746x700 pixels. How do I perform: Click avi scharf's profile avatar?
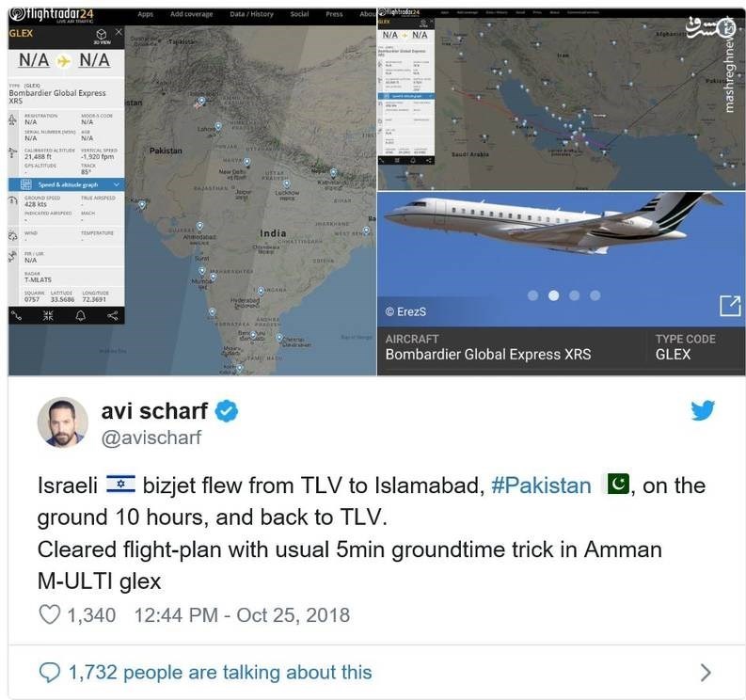(62, 422)
